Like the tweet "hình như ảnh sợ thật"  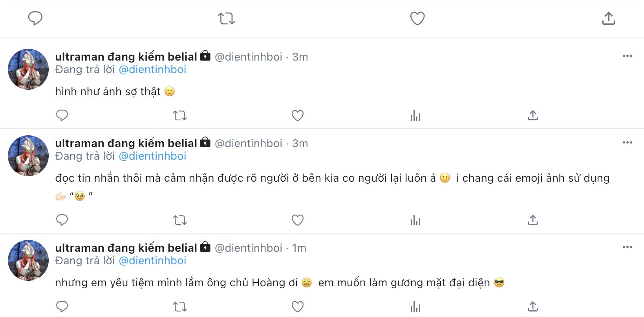pyautogui.click(x=297, y=116)
